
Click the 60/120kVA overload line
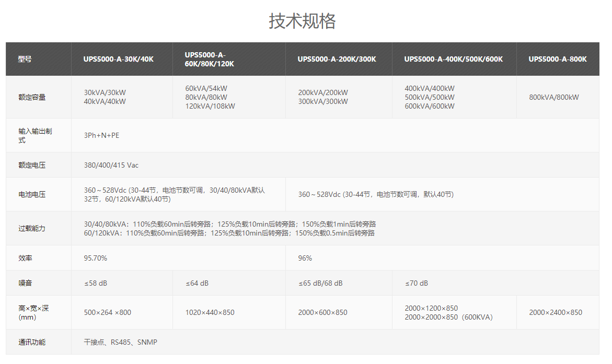(229, 233)
